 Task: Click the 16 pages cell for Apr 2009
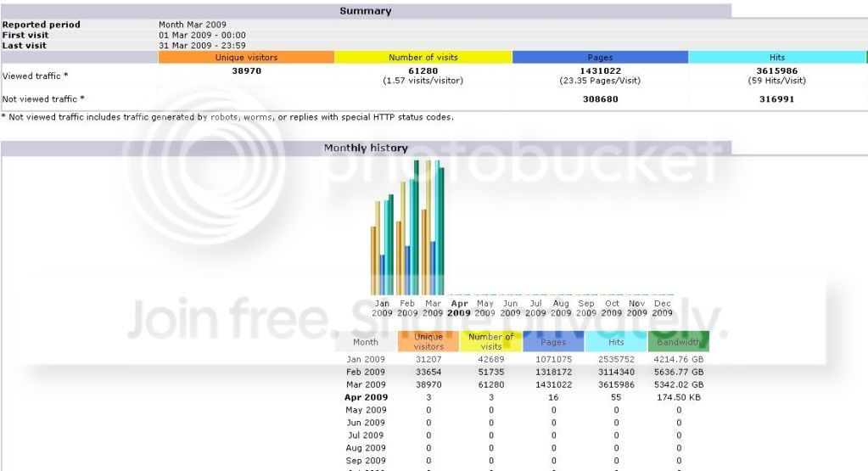point(553,397)
